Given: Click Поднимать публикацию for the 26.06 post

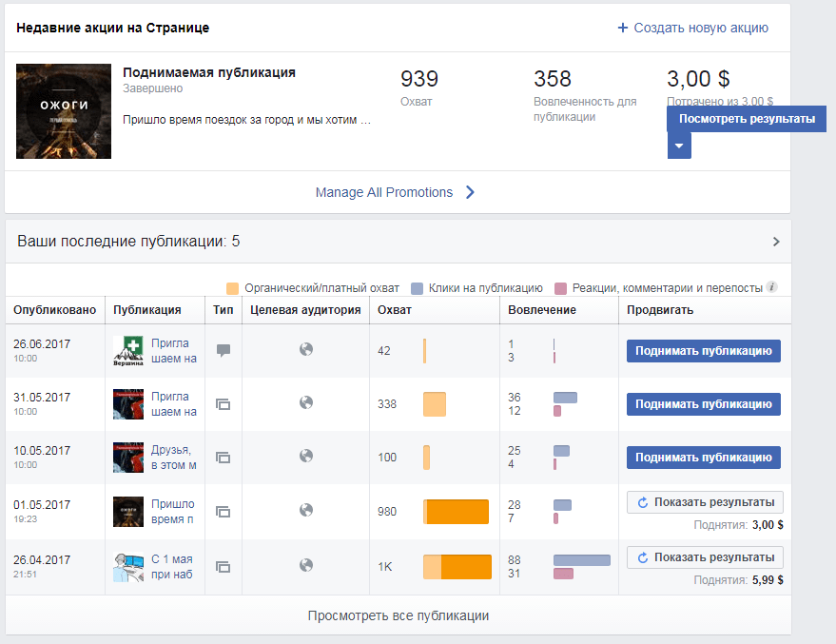Looking at the screenshot, I should coord(702,350).
